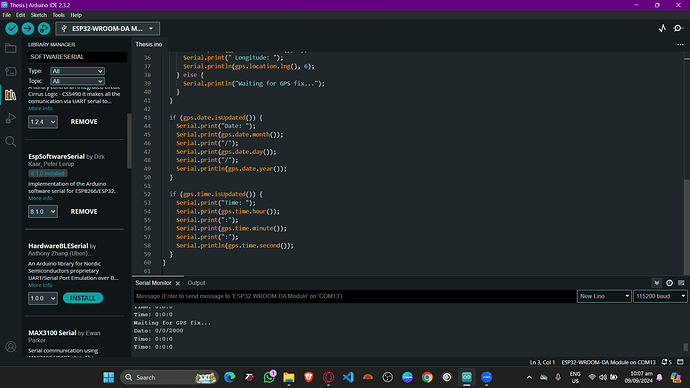Open the Sketchbook folder sidebar icon
690x388 pixels.
coord(11,48)
